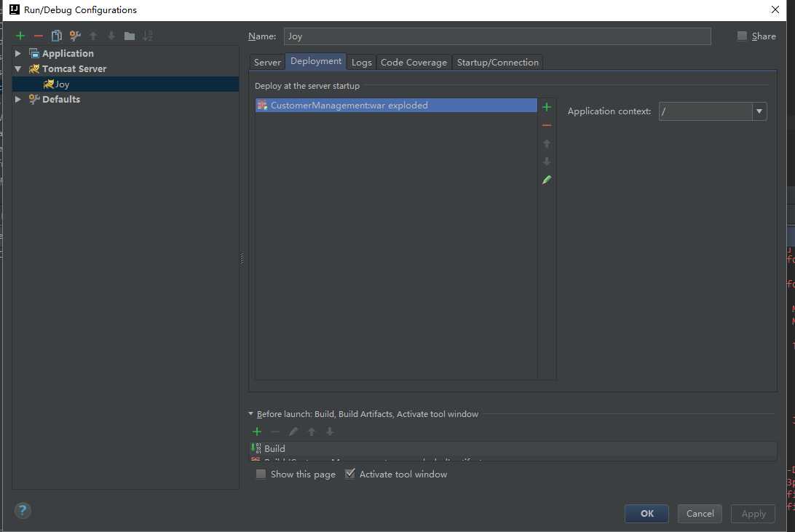The width and height of the screenshot is (795, 532).
Task: Add a new run configuration
Action: pos(20,36)
